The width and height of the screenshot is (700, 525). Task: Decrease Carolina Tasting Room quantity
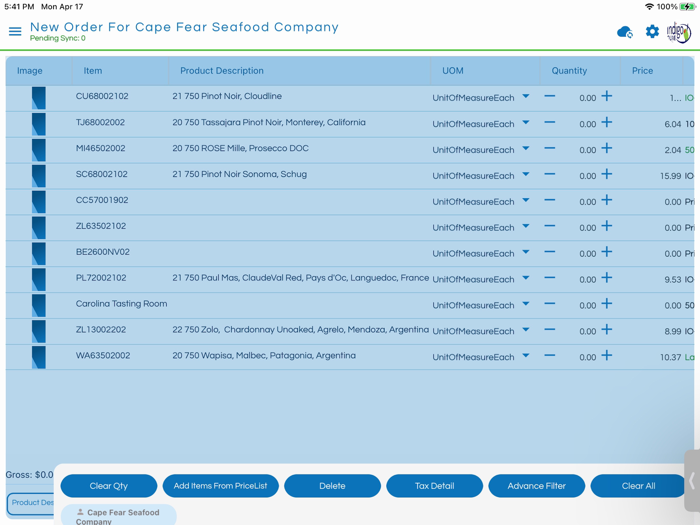[550, 303]
